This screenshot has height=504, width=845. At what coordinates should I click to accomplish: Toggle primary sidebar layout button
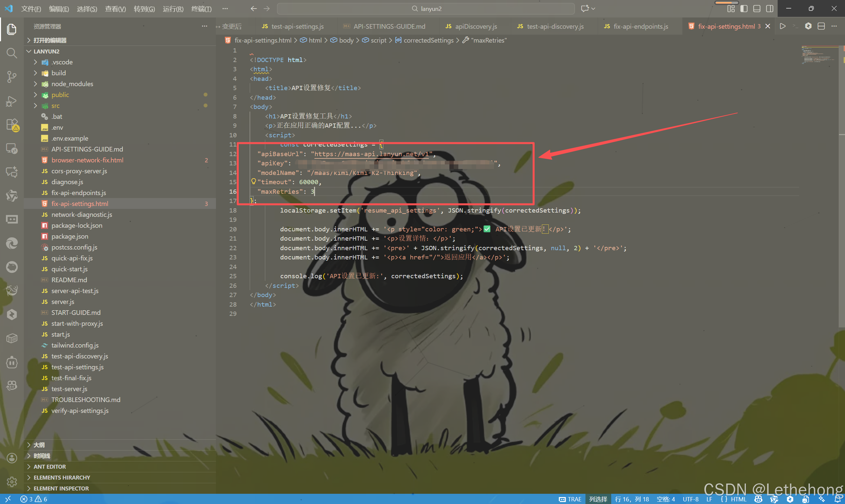point(744,9)
